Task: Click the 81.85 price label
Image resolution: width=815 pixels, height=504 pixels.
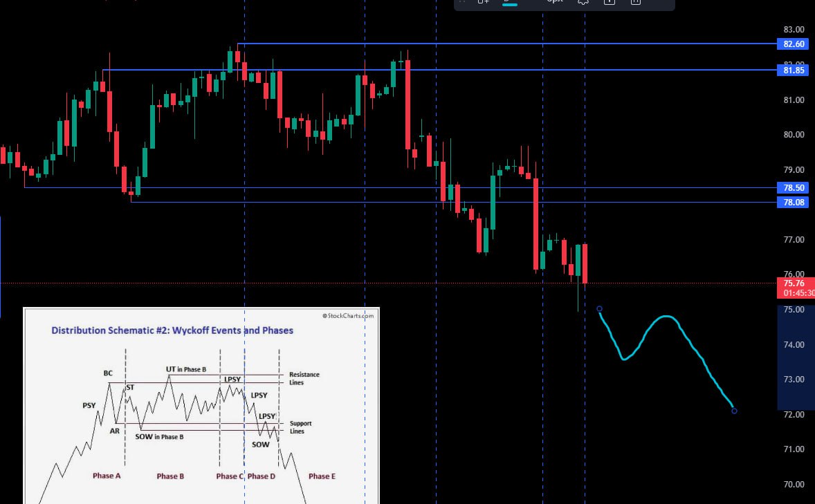Action: click(x=793, y=70)
